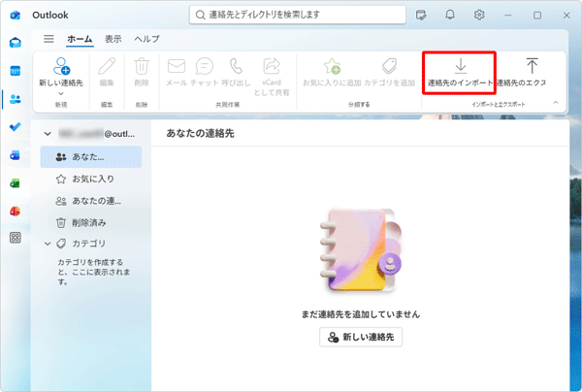This screenshot has width=582, height=392.
Task: Click the Outlook logo icon
Action: (x=16, y=16)
